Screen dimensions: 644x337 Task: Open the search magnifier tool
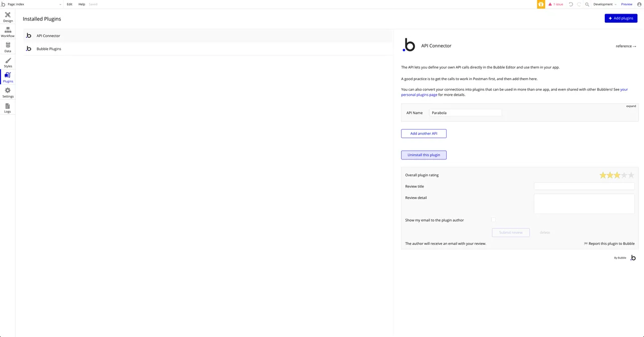tap(587, 4)
